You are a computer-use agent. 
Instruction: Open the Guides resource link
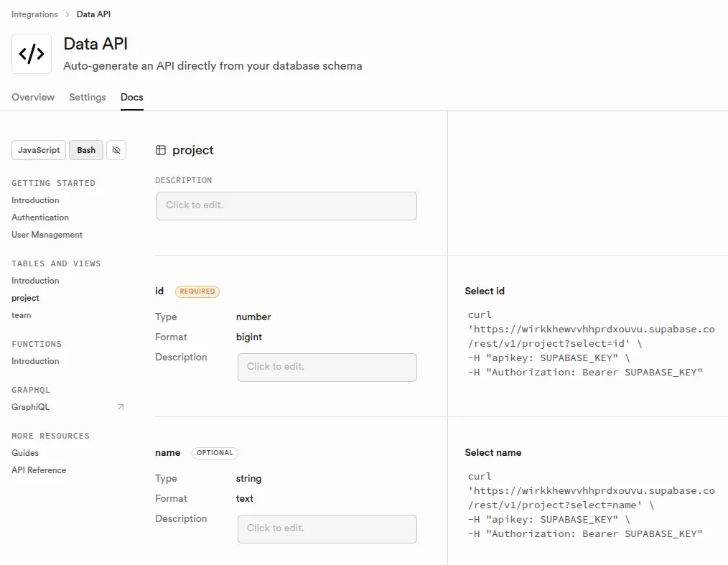pyautogui.click(x=25, y=453)
